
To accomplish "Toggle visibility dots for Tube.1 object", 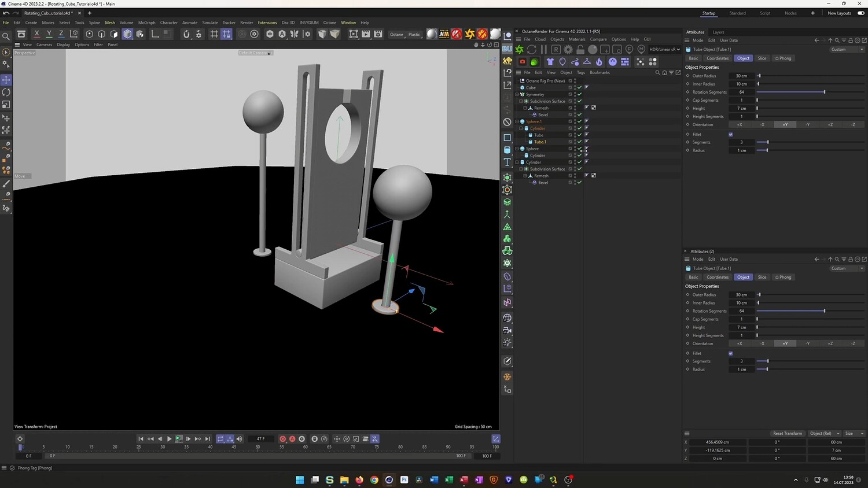I will tap(575, 142).
